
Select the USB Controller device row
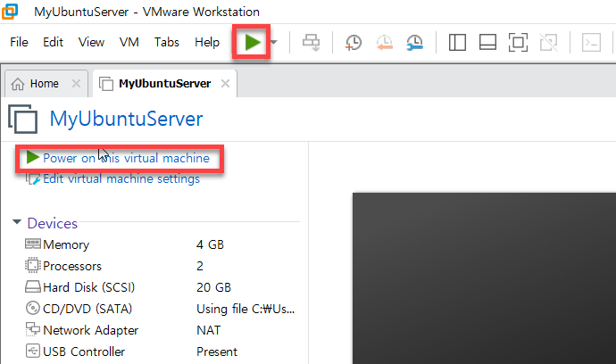[161, 352]
